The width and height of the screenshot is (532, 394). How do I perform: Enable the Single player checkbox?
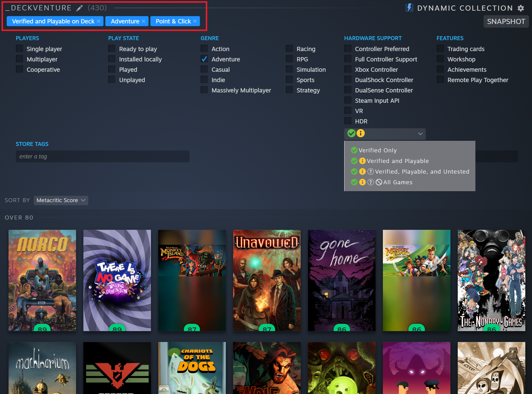[x=19, y=49]
